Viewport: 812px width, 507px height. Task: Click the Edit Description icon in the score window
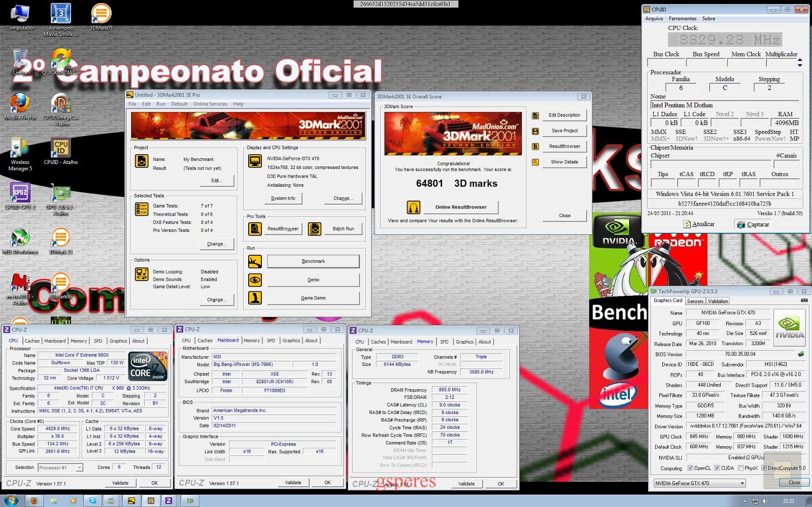coord(535,115)
